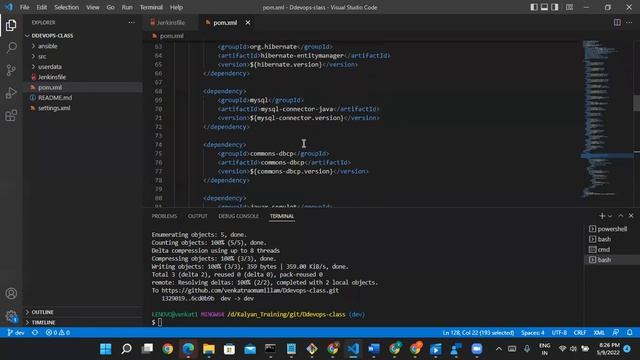Click the cursor position Ln 128 Col 22 indicator

click(478, 333)
